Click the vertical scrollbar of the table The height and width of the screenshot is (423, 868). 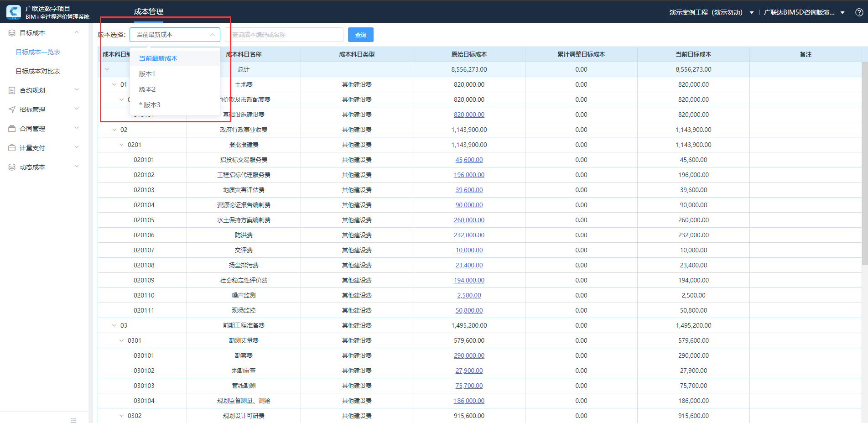coord(864,163)
